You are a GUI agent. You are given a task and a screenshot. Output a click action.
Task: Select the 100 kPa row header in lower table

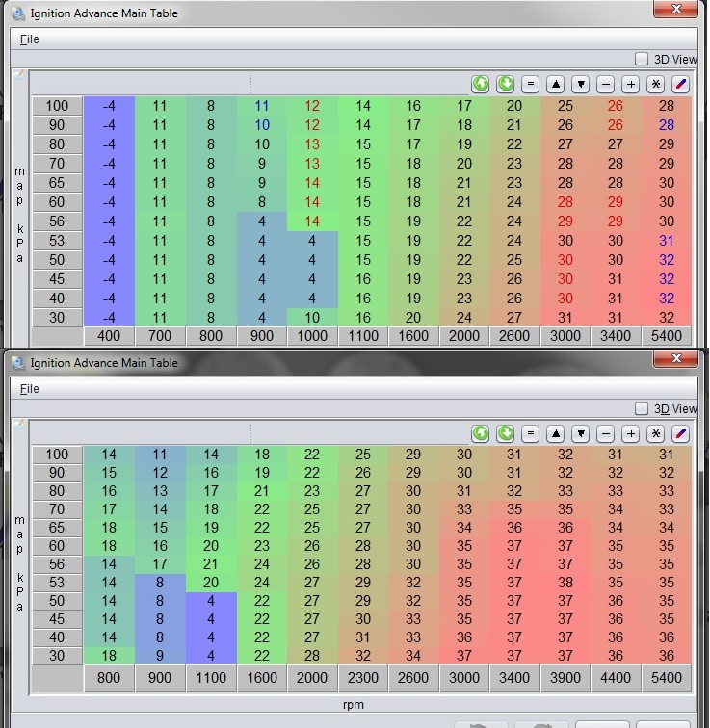(57, 455)
